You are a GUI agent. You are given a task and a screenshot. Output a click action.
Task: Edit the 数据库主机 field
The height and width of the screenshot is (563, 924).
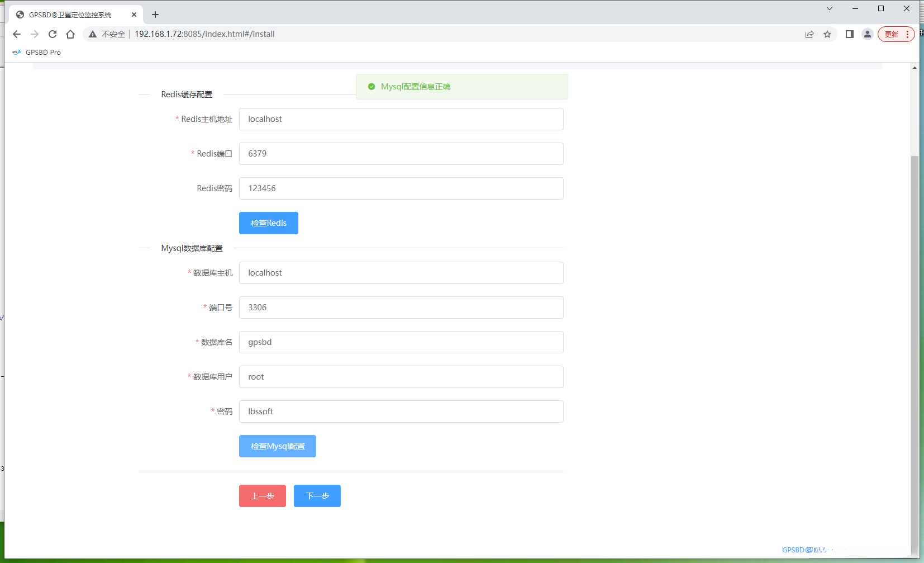(401, 273)
